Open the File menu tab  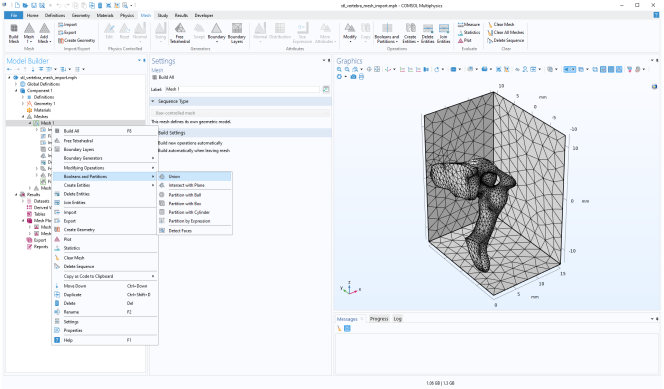[x=14, y=15]
